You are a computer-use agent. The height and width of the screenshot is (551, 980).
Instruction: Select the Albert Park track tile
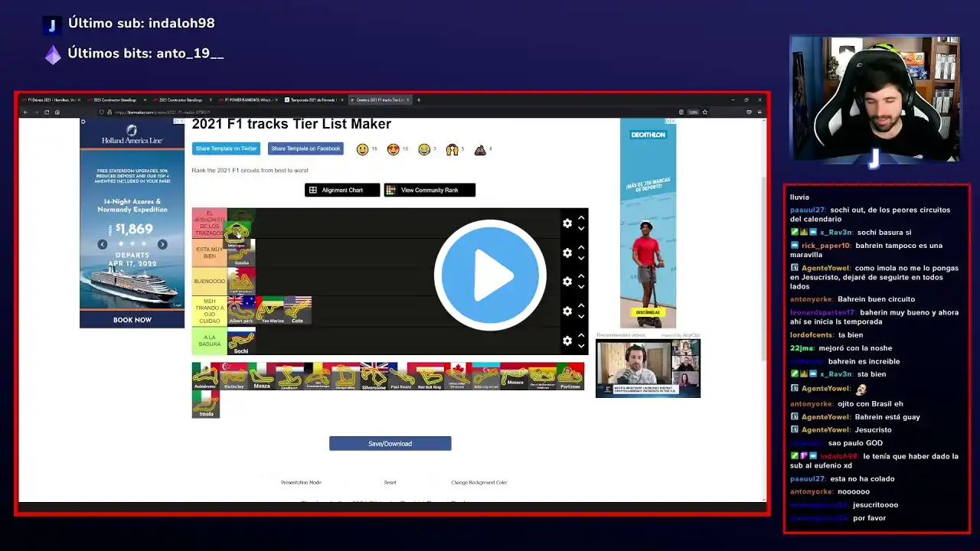pyautogui.click(x=241, y=311)
